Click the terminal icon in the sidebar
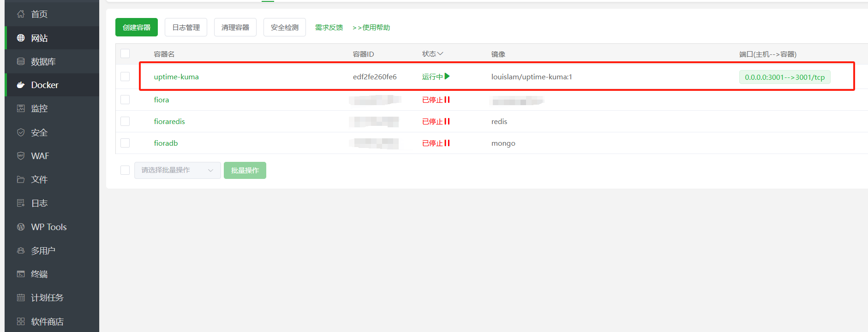868x332 pixels. coord(21,274)
